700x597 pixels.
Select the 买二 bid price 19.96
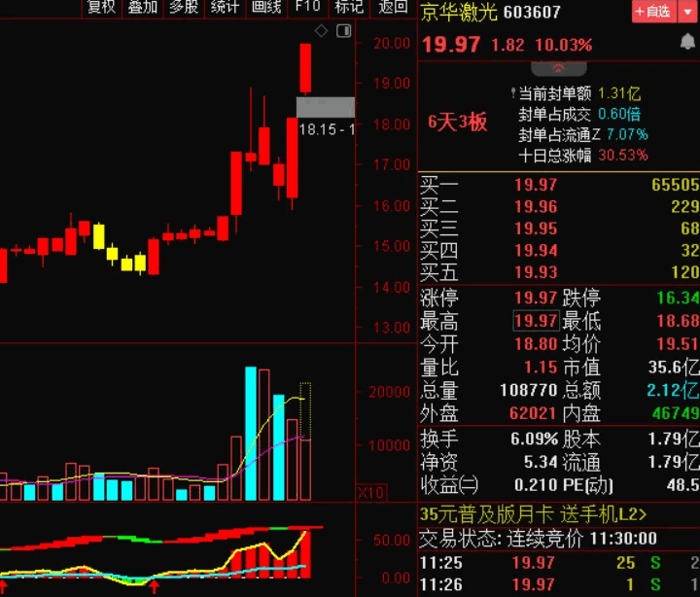tap(536, 206)
